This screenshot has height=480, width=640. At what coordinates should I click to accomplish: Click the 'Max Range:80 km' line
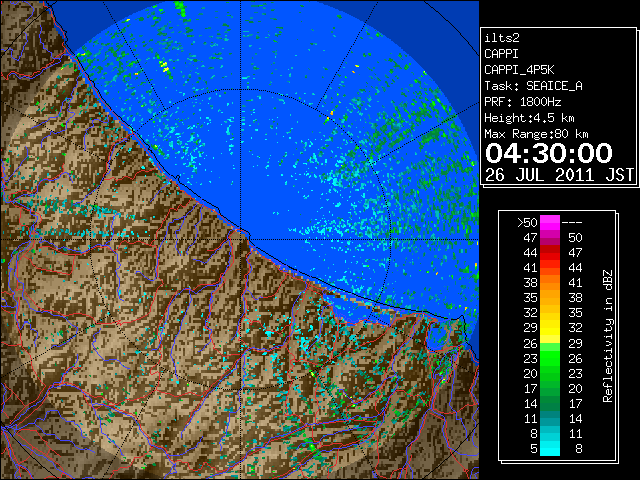tap(536, 134)
